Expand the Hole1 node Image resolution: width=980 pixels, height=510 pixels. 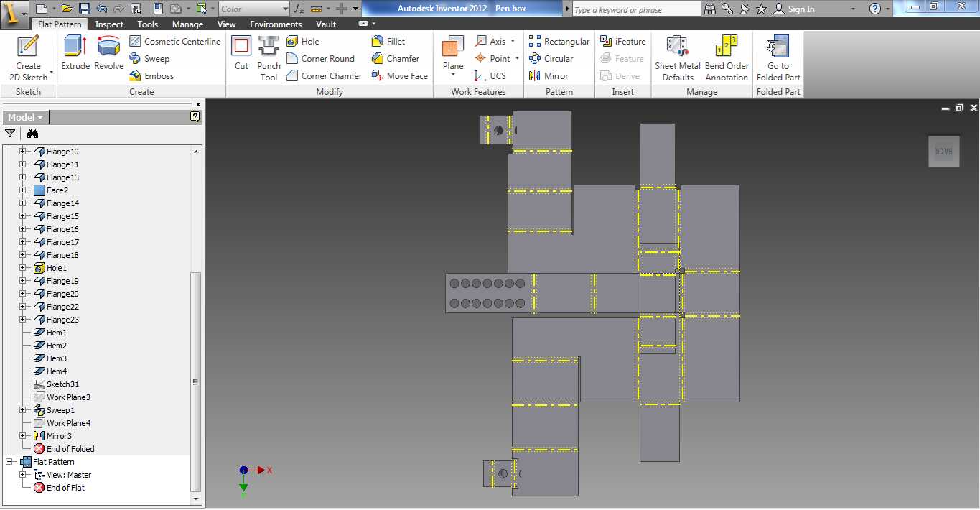pyautogui.click(x=22, y=268)
